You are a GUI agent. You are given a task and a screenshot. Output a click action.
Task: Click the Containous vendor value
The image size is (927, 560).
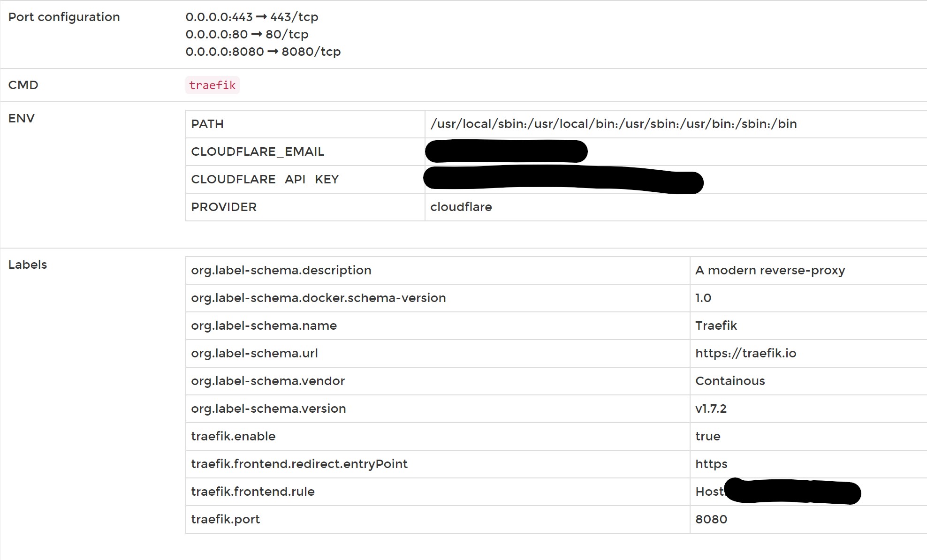(729, 381)
